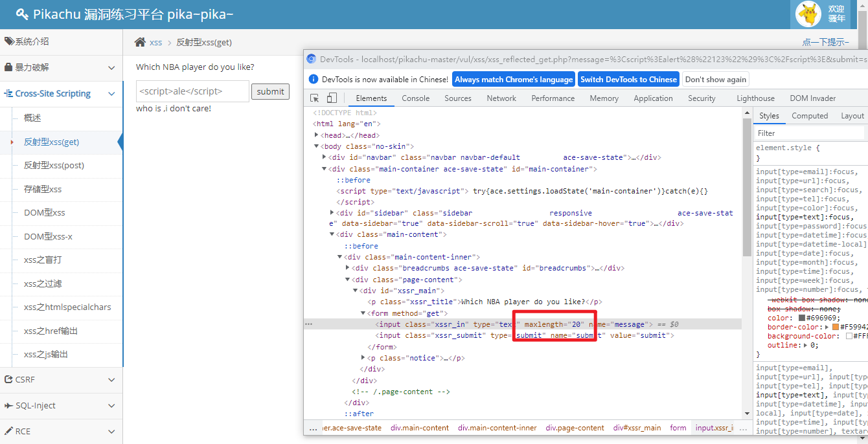Click the tag icon next to 系统介绍
The image size is (868, 444).
pos(8,41)
